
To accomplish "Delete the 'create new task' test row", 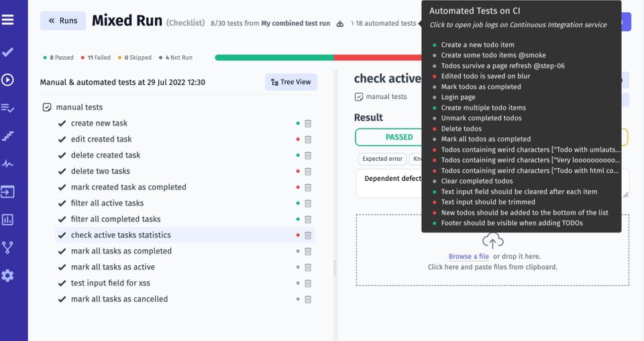I will [x=308, y=123].
